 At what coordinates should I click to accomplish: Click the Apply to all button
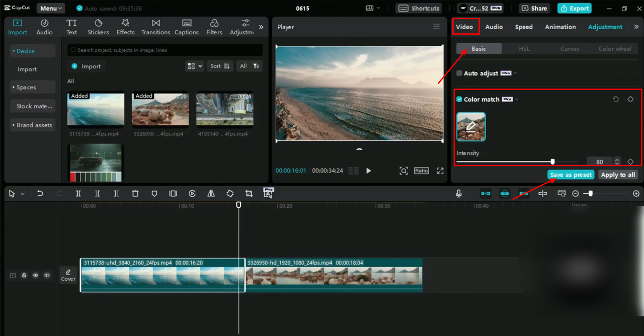(x=618, y=175)
